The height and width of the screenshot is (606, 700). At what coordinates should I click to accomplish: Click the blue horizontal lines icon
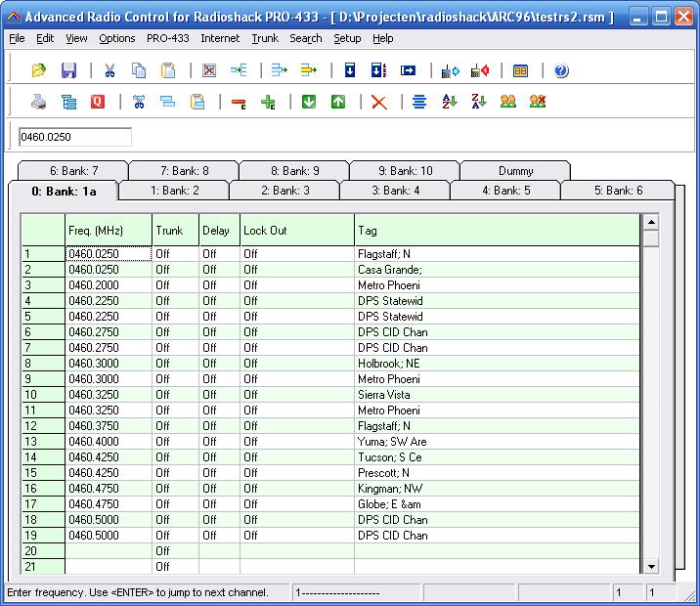coord(419,102)
